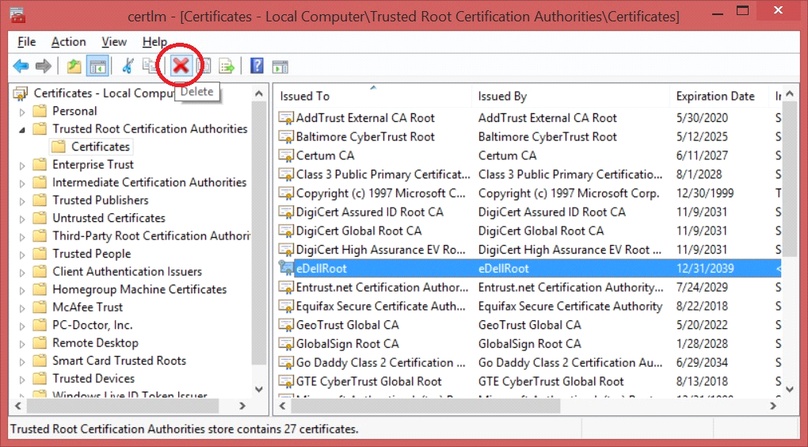Click the Export List toolbar icon

click(227, 67)
